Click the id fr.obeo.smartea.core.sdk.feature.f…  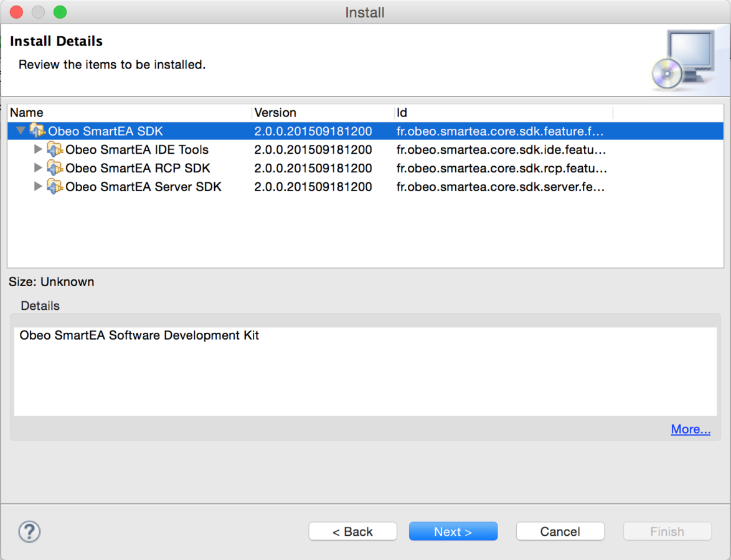click(500, 131)
